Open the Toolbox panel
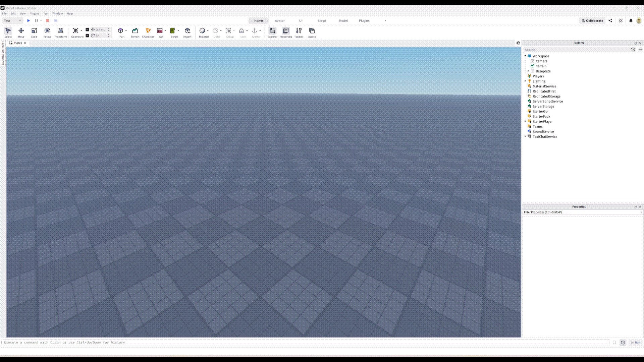 (x=299, y=32)
